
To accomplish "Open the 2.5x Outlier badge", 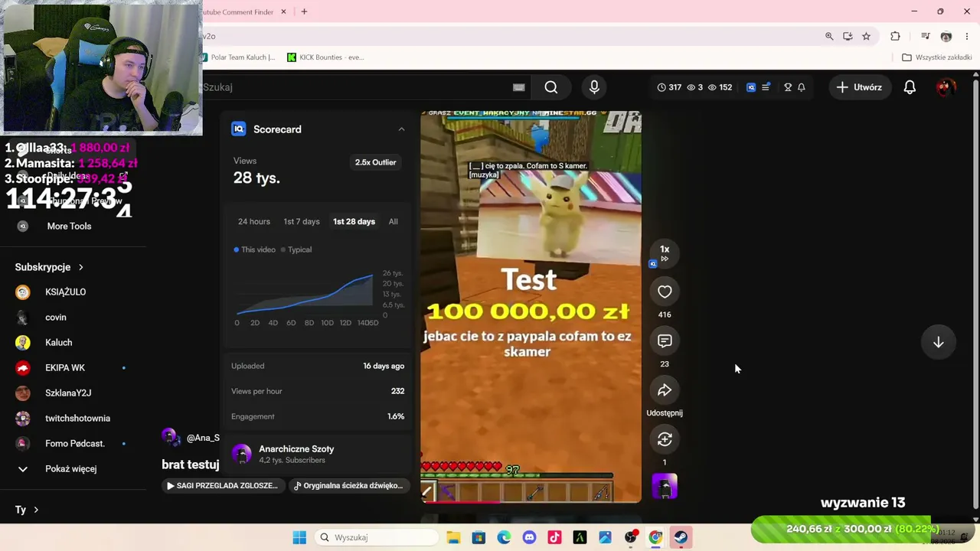I will (375, 162).
